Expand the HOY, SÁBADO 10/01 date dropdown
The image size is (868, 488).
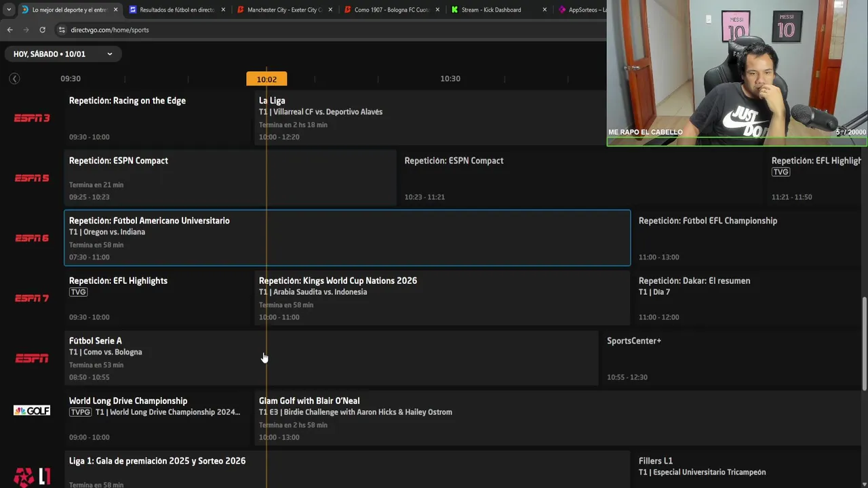pos(63,54)
